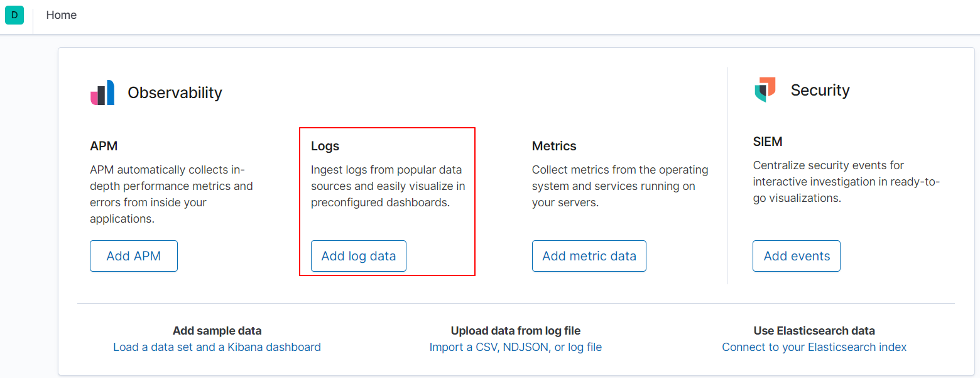Image resolution: width=980 pixels, height=378 pixels.
Task: Open Import a CSV, NDJSON, or log file link
Action: (516, 347)
